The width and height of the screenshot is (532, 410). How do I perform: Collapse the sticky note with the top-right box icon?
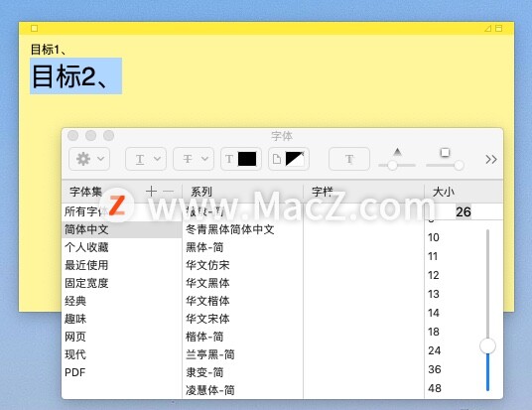(498, 28)
